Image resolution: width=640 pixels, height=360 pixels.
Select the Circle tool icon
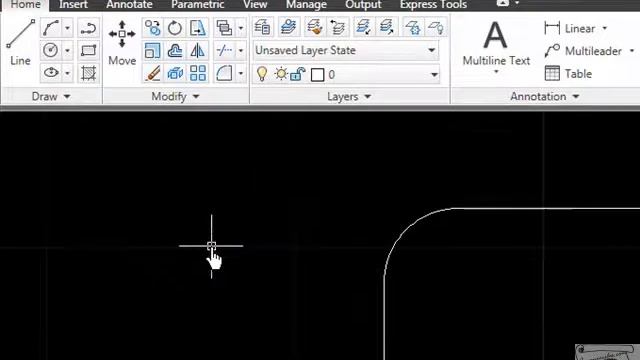(51, 51)
